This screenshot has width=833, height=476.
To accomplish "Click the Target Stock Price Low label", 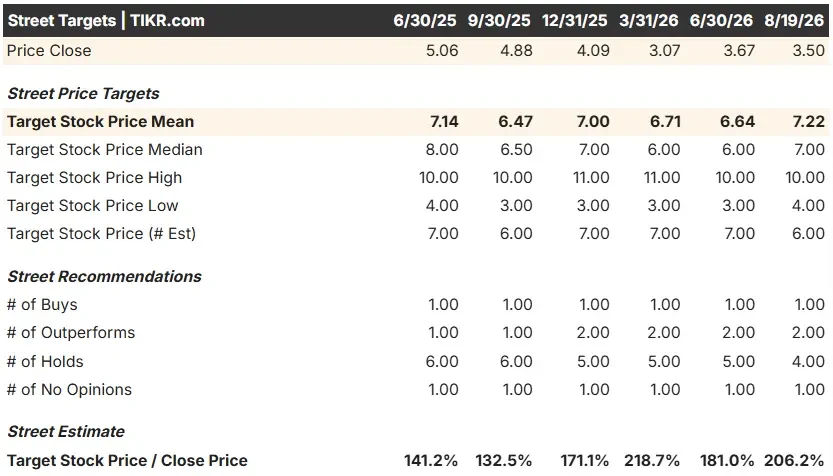I will (x=92, y=206).
